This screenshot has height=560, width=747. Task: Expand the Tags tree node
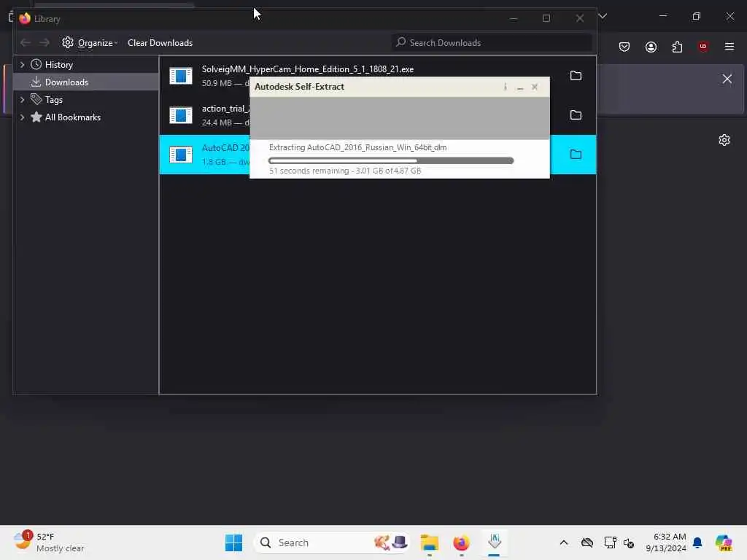pyautogui.click(x=22, y=99)
